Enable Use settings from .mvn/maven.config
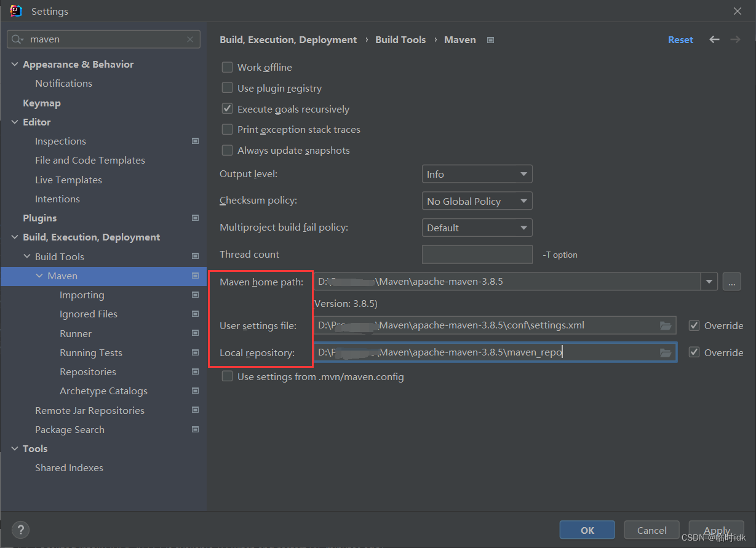The width and height of the screenshot is (756, 548). [x=227, y=376]
